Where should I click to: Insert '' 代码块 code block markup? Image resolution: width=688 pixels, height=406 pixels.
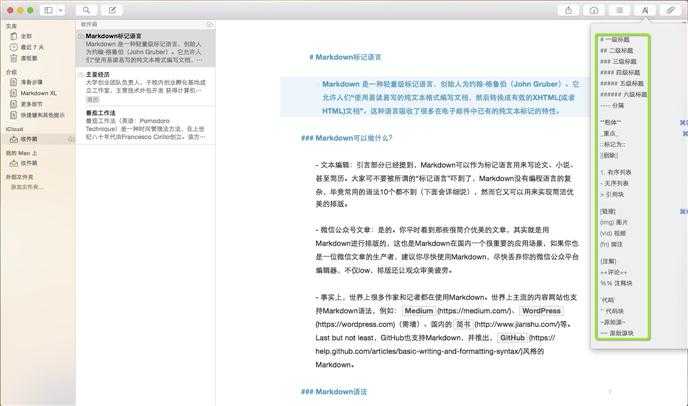(612, 312)
